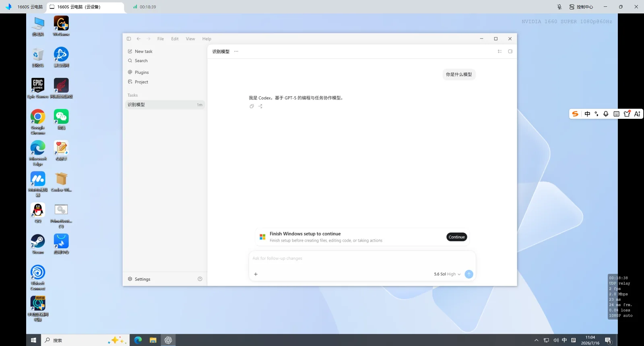The width and height of the screenshot is (644, 346).
Task: Select the Epic Games desktop icon
Action: 38,88
